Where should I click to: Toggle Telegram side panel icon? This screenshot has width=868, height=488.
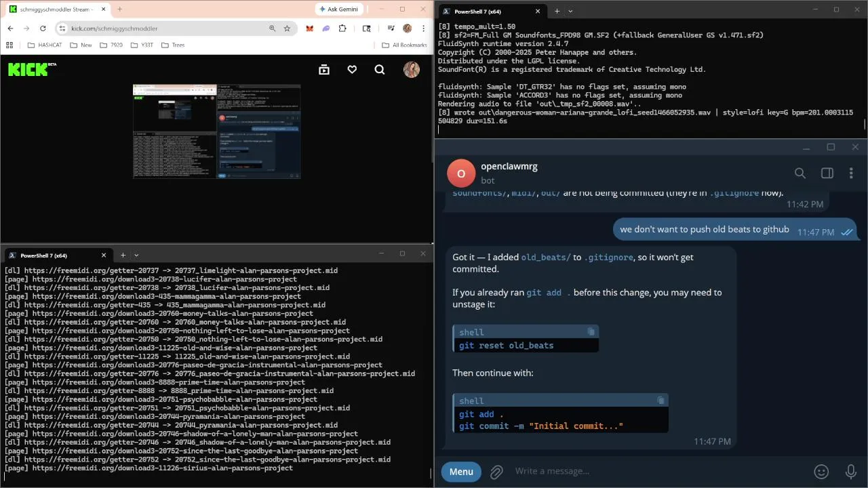[x=827, y=174]
